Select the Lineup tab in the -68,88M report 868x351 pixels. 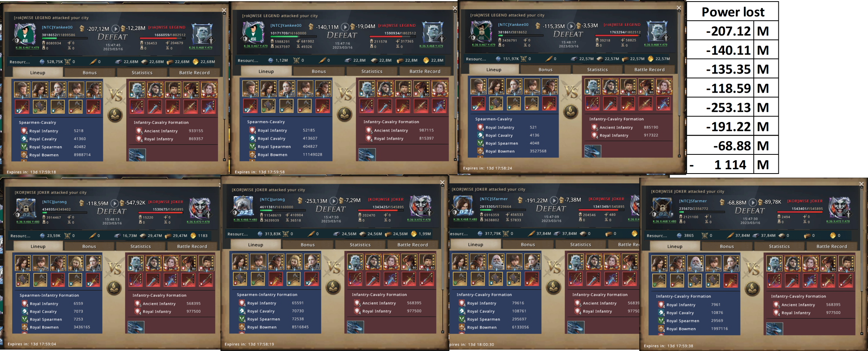[x=674, y=246]
